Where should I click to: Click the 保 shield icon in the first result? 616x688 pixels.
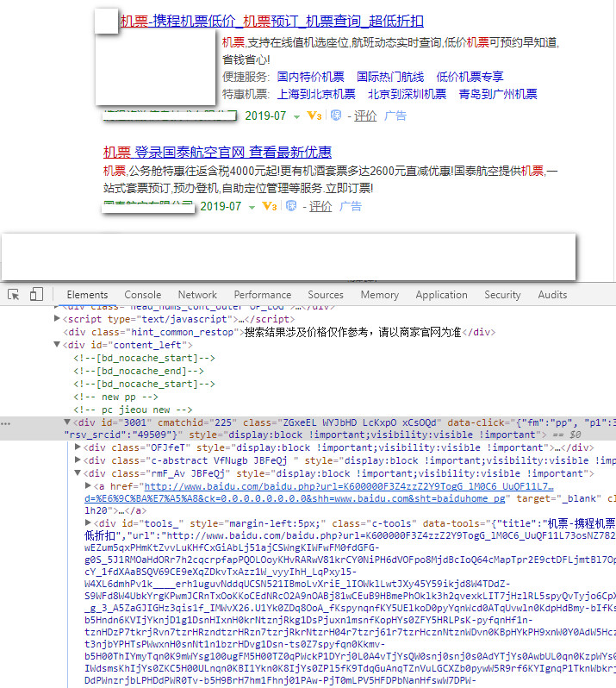(x=336, y=116)
